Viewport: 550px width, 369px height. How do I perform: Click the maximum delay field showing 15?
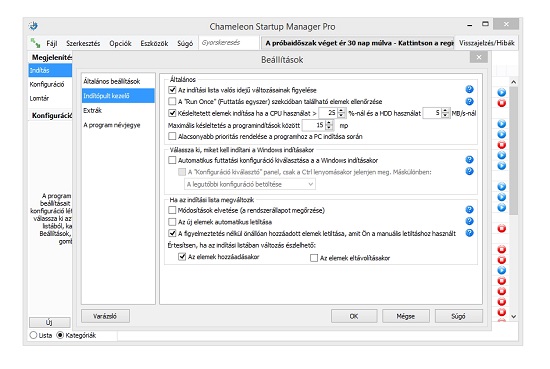click(x=314, y=125)
